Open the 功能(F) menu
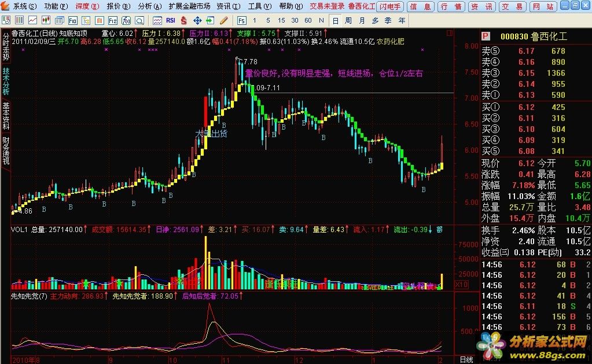The height and width of the screenshot is (364, 592). [56, 6]
